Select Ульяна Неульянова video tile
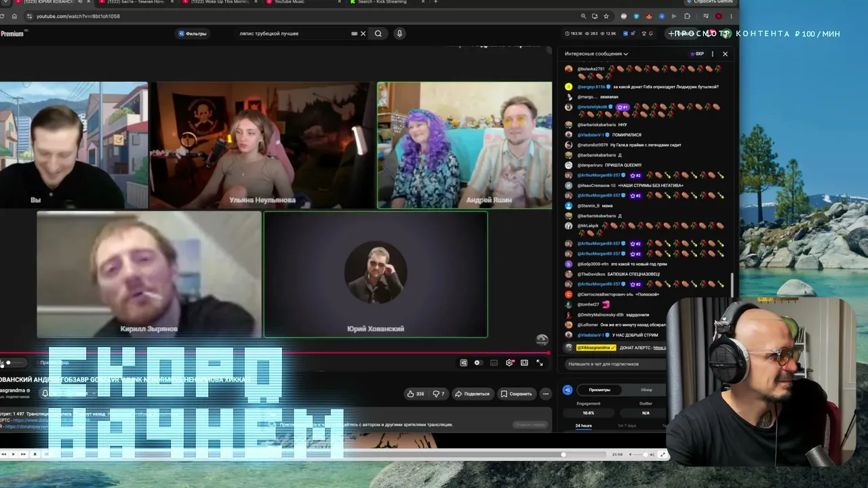Viewport: 868px width, 488px height. 262,145
